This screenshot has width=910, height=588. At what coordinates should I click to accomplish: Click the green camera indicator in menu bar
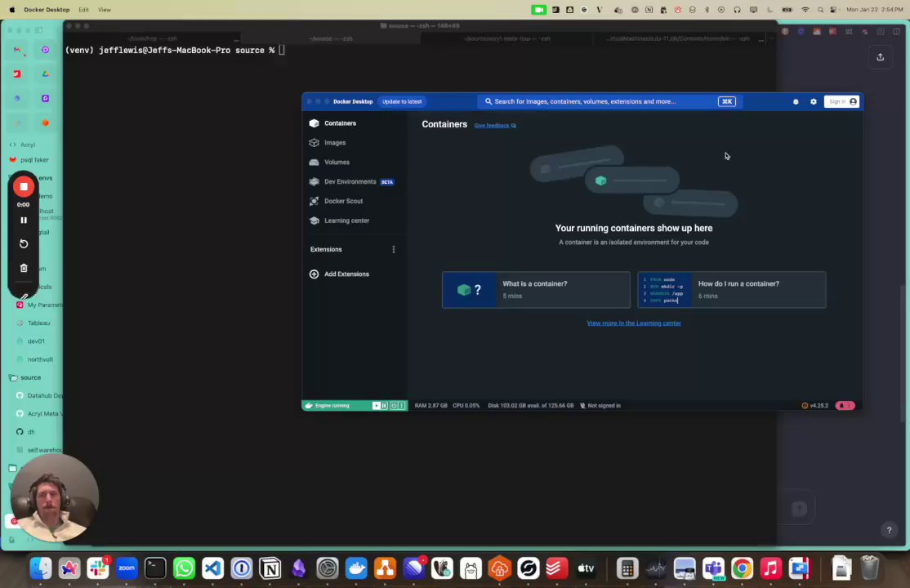click(538, 9)
